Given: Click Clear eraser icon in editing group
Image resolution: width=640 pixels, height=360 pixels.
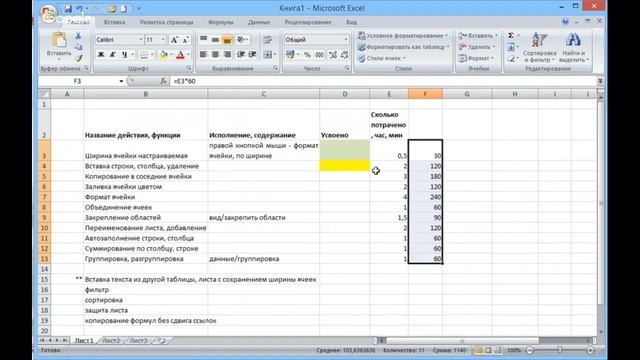Looking at the screenshot, I should (x=511, y=59).
